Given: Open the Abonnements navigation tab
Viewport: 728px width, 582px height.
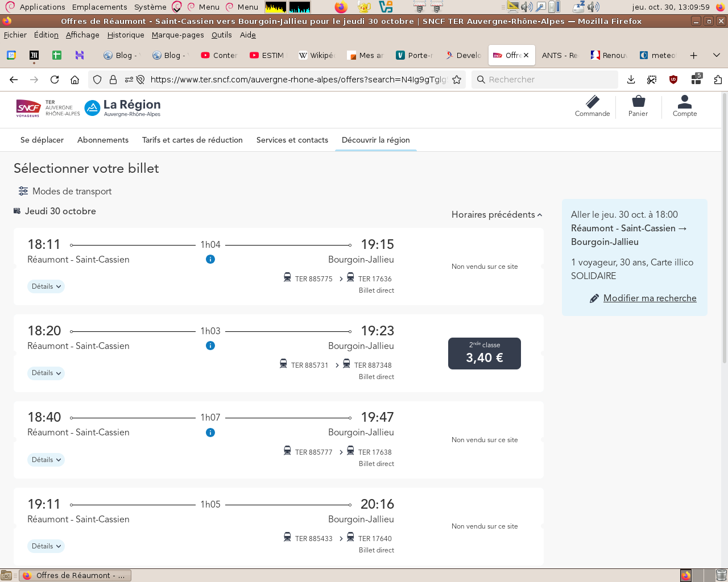Looking at the screenshot, I should point(103,140).
